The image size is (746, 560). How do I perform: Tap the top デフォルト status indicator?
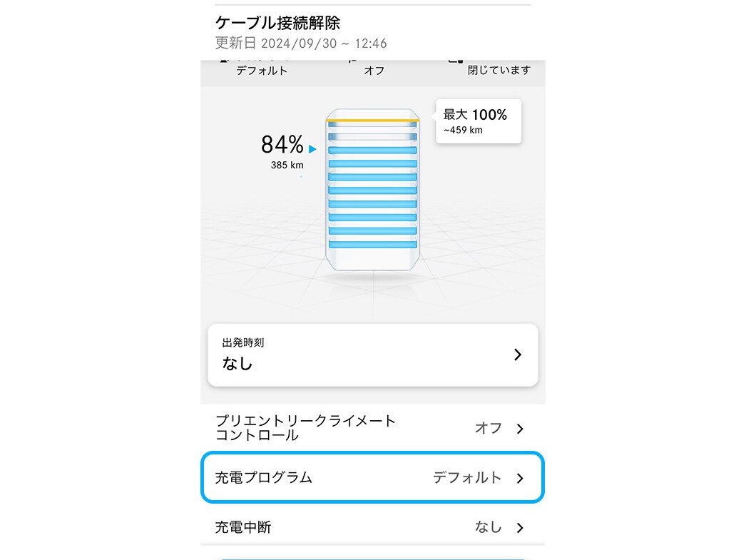tap(262, 70)
